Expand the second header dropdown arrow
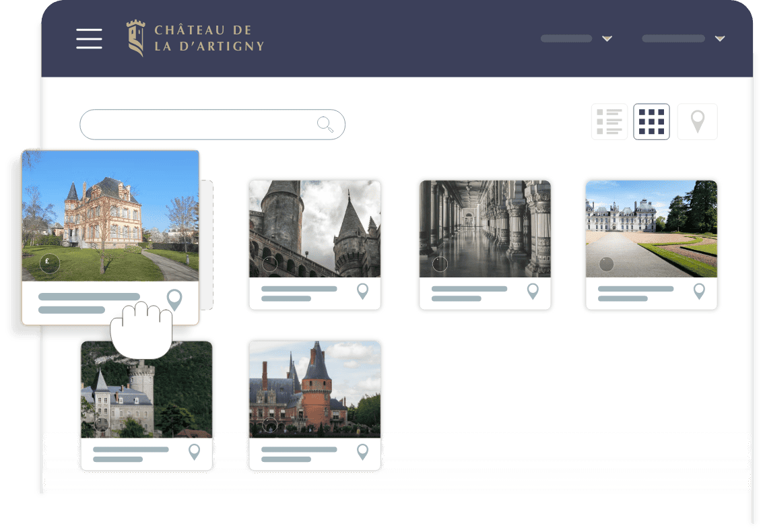 coord(719,38)
